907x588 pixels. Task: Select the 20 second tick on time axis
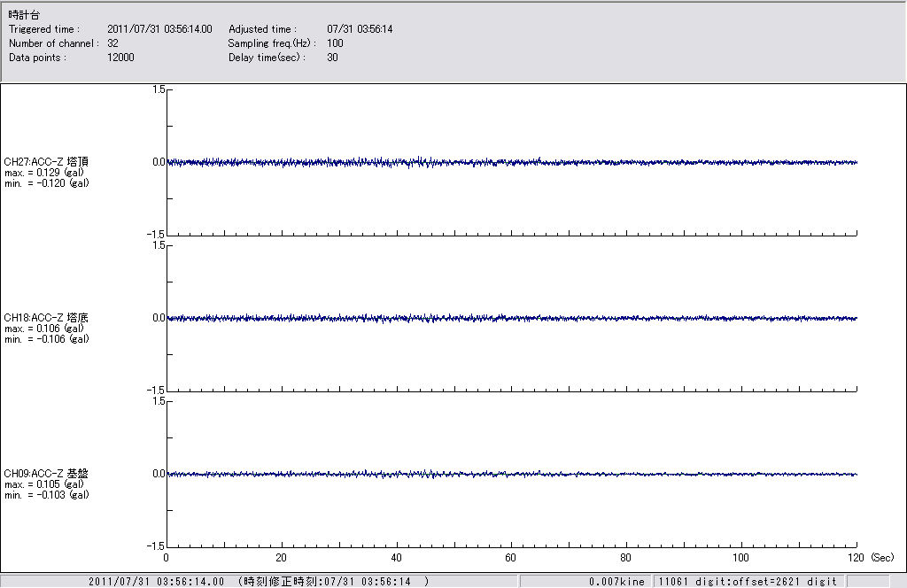pyautogui.click(x=282, y=558)
